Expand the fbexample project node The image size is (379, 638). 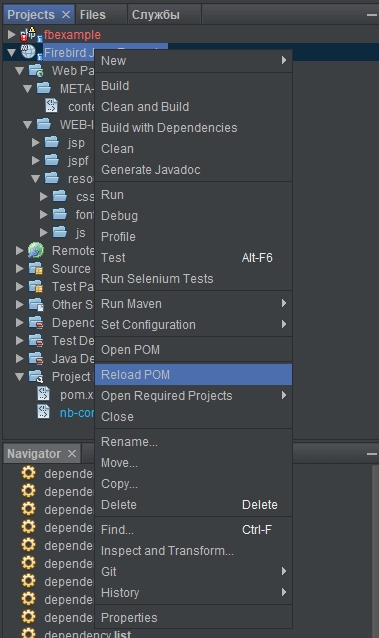point(11,35)
